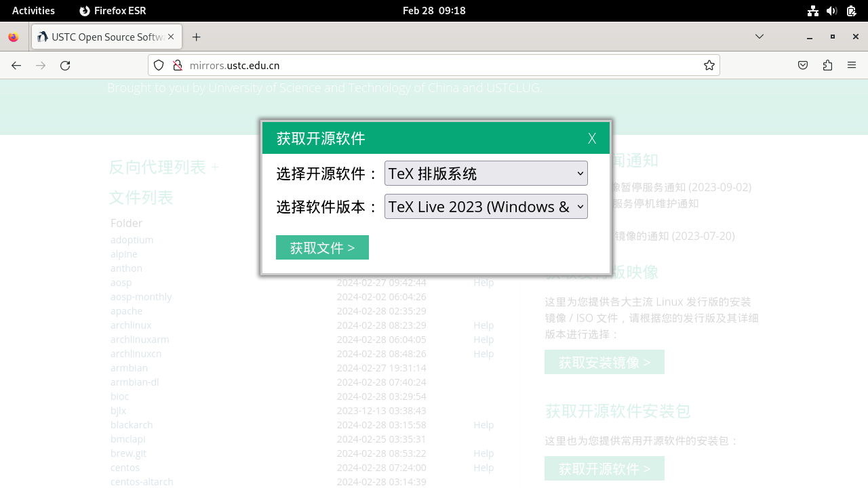Open the clock and calendar menu
Image resolution: width=868 pixels, height=488 pixels.
click(x=434, y=11)
